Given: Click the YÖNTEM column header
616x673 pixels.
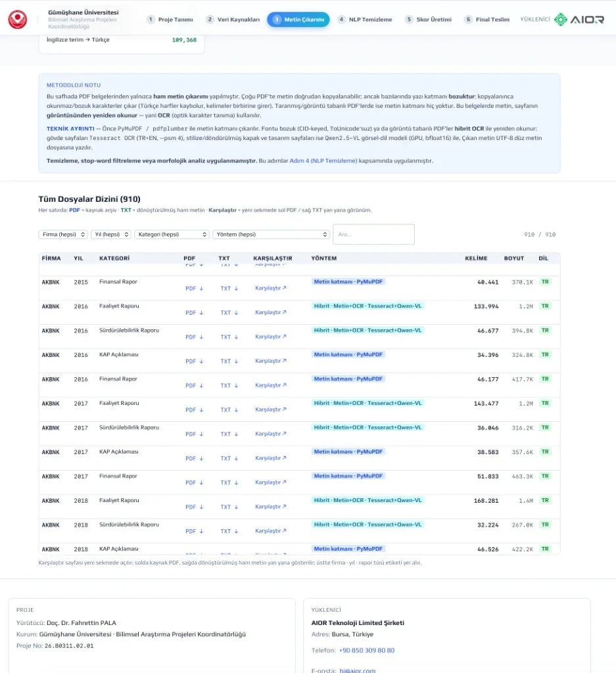Looking at the screenshot, I should coord(323,258).
